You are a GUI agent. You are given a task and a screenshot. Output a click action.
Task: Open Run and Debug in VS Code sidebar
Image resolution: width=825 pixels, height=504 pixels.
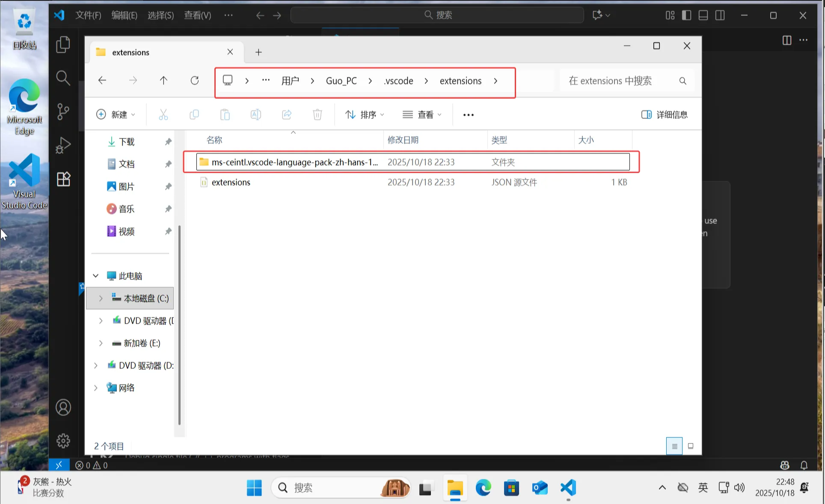tap(63, 145)
